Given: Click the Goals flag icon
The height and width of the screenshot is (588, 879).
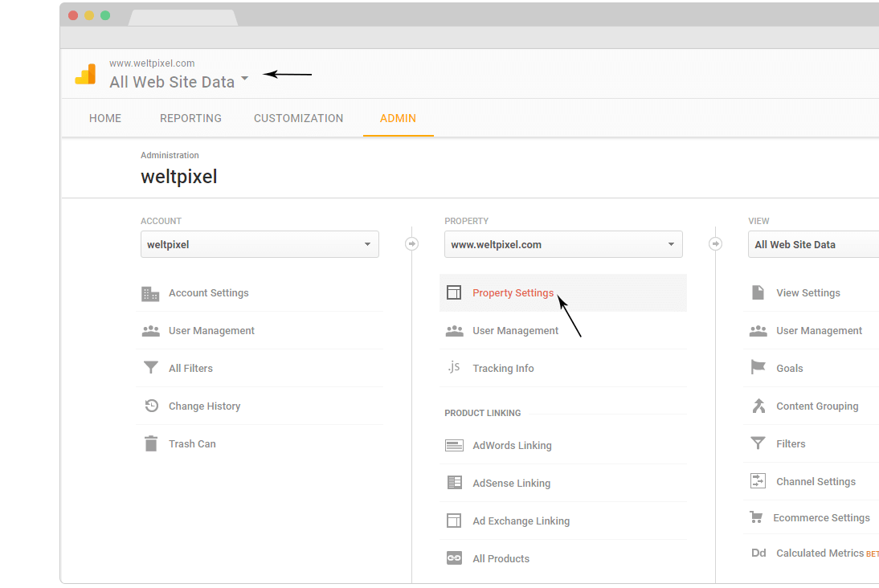Looking at the screenshot, I should click(758, 368).
